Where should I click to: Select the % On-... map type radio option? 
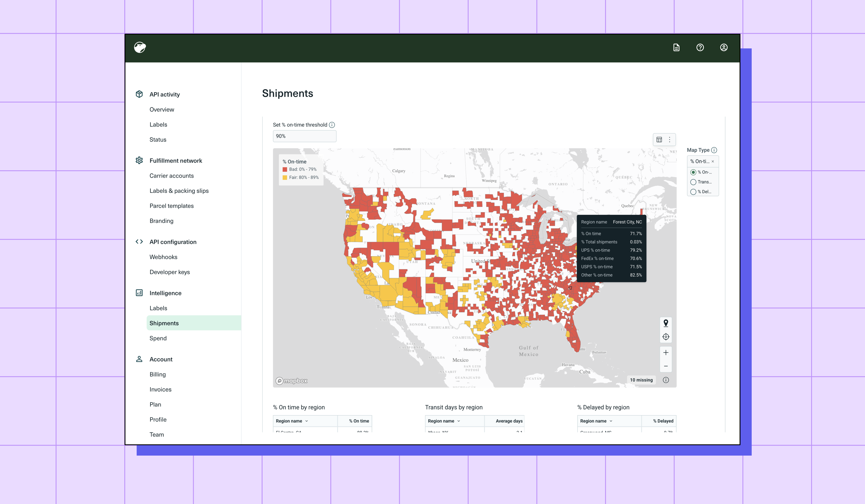click(693, 172)
